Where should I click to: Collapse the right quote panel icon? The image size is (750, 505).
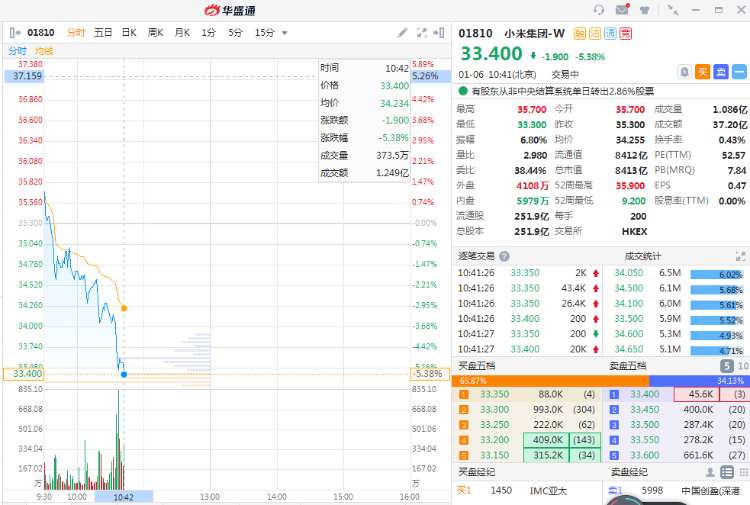(439, 33)
